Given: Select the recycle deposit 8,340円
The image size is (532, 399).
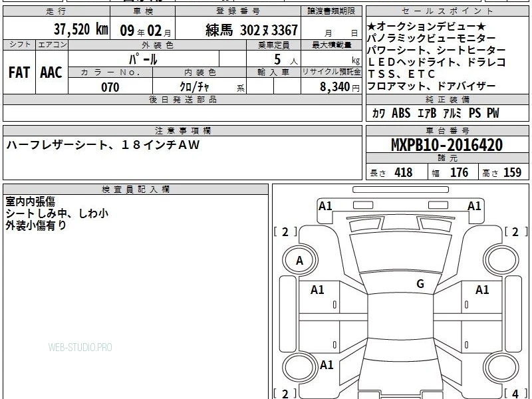Looking at the screenshot, I should coord(340,87).
